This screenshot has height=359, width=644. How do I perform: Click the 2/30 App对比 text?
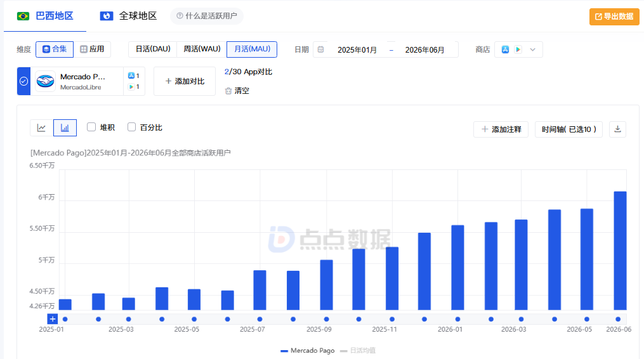tap(249, 72)
